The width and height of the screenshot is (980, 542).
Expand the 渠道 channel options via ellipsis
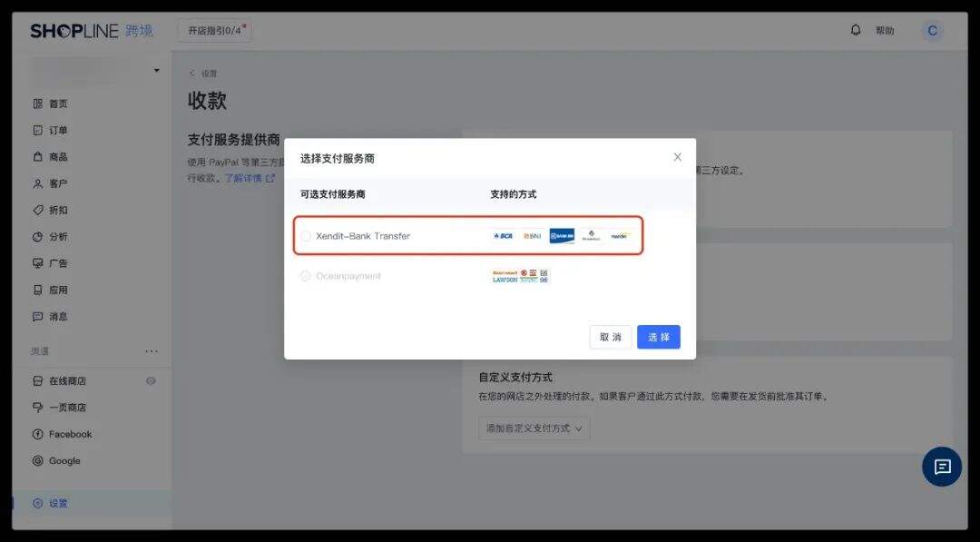(151, 350)
